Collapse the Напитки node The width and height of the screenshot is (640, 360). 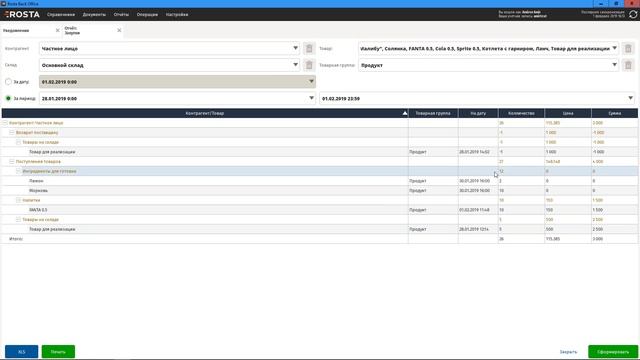[18, 200]
